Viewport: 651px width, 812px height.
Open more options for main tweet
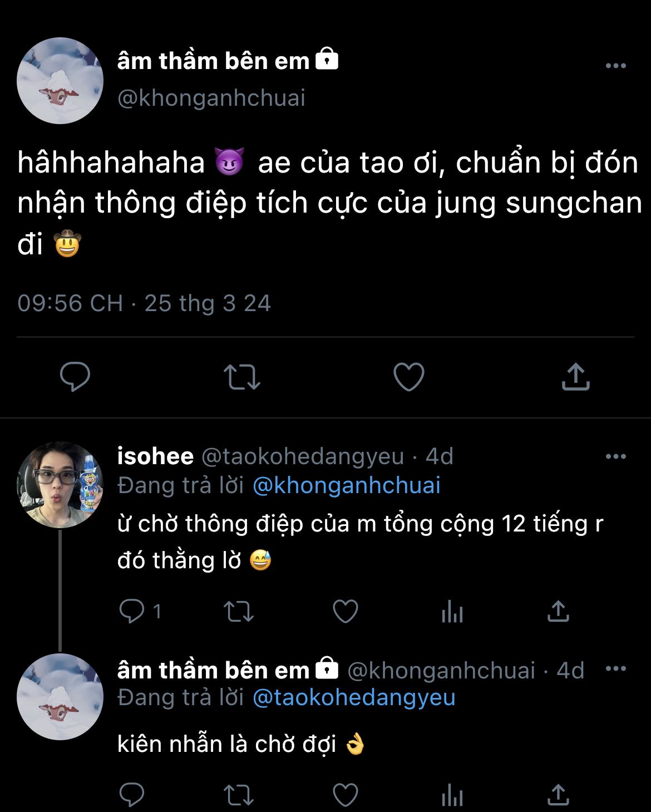click(615, 66)
